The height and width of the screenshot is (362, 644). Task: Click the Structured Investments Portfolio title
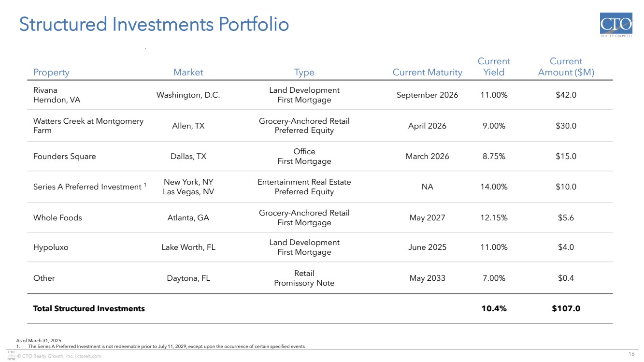point(154,25)
